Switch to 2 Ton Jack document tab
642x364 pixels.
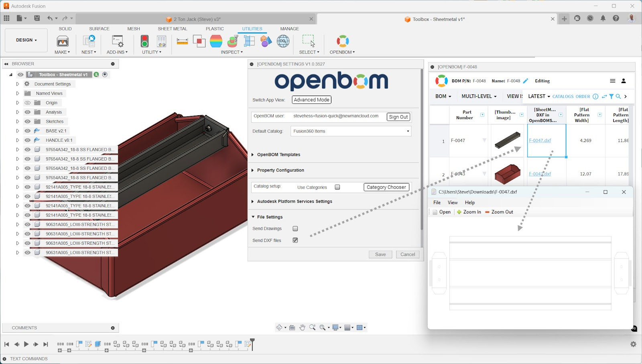coord(196,19)
